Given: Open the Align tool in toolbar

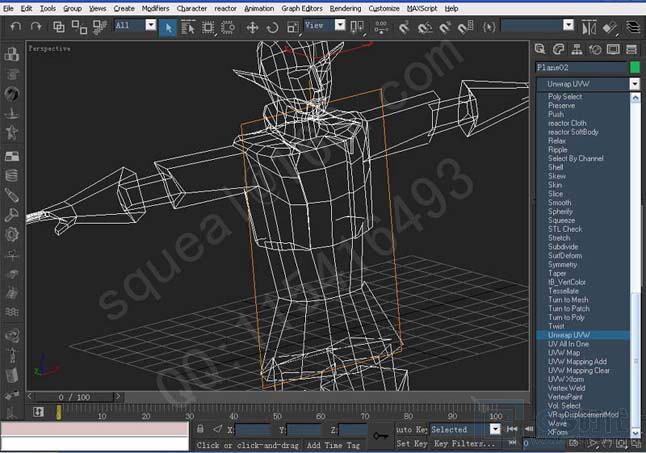Looking at the screenshot, I should [x=609, y=28].
